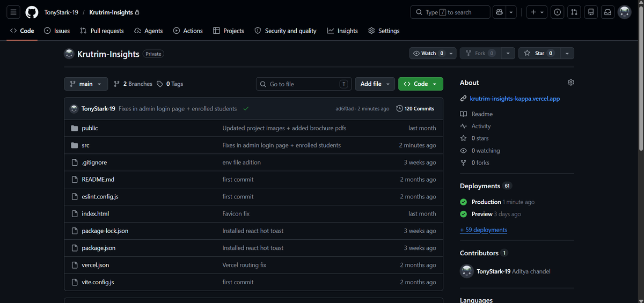Open the Insights tab

[342, 31]
